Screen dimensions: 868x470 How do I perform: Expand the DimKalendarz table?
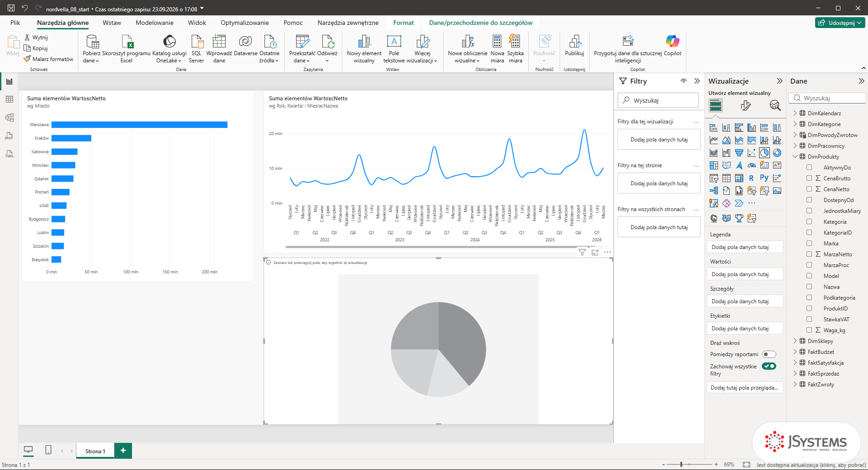click(x=795, y=113)
